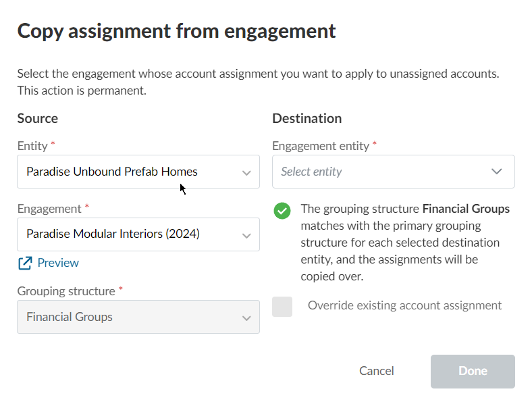Screen dimensions: 532x402
Task: Click the Destination section heading
Action: tap(307, 118)
